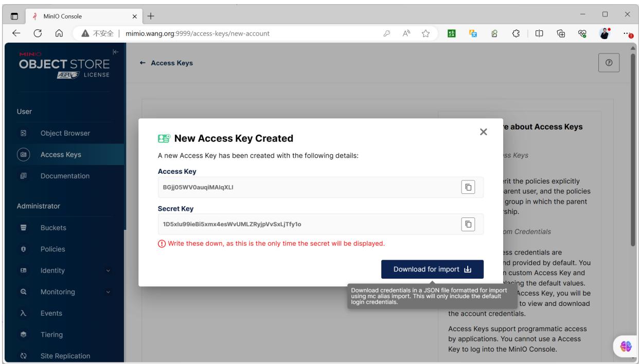Collapse the sidebar menu
The height and width of the screenshot is (364, 639).
(115, 52)
